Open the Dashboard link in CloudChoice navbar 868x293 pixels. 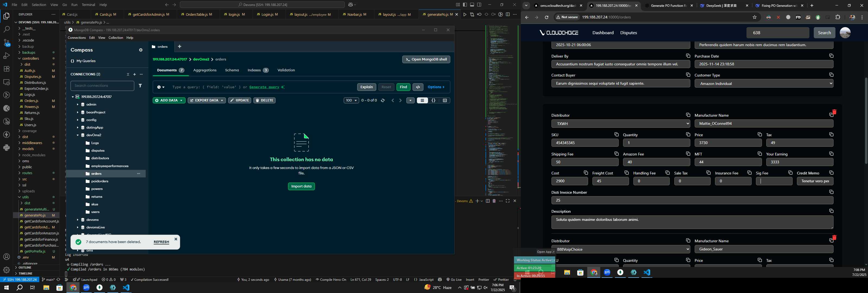pos(603,33)
